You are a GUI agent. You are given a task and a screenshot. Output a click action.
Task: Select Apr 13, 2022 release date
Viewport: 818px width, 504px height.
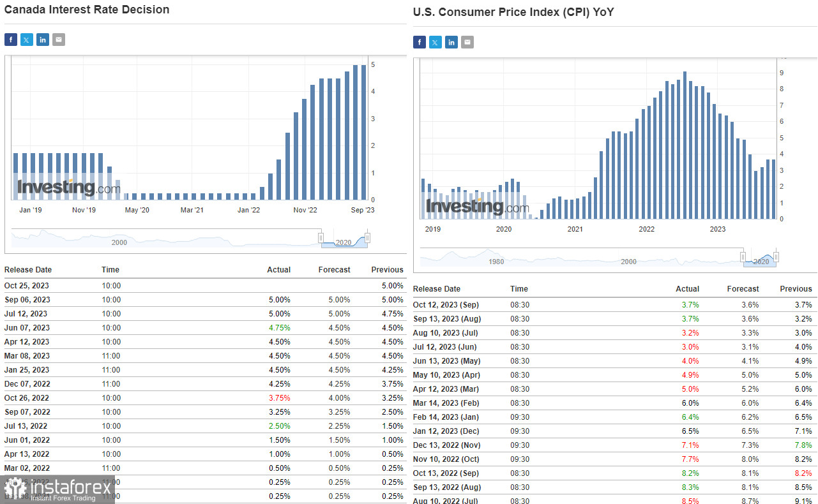point(27,454)
